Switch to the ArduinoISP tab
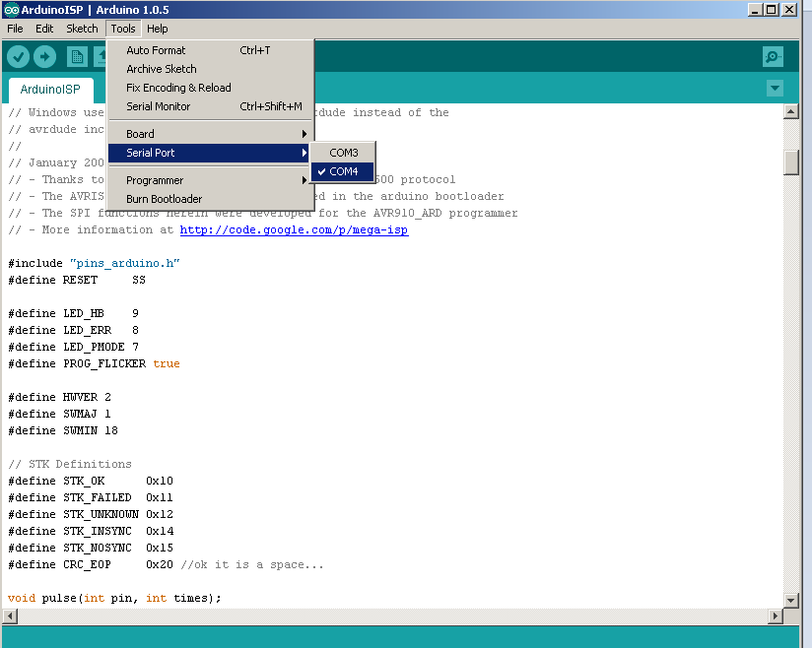The width and height of the screenshot is (812, 648). click(x=51, y=90)
